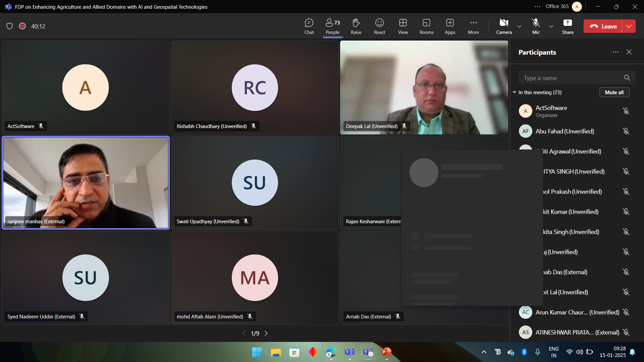Click the Arnab Das name label
The image size is (644, 362).
point(368,316)
